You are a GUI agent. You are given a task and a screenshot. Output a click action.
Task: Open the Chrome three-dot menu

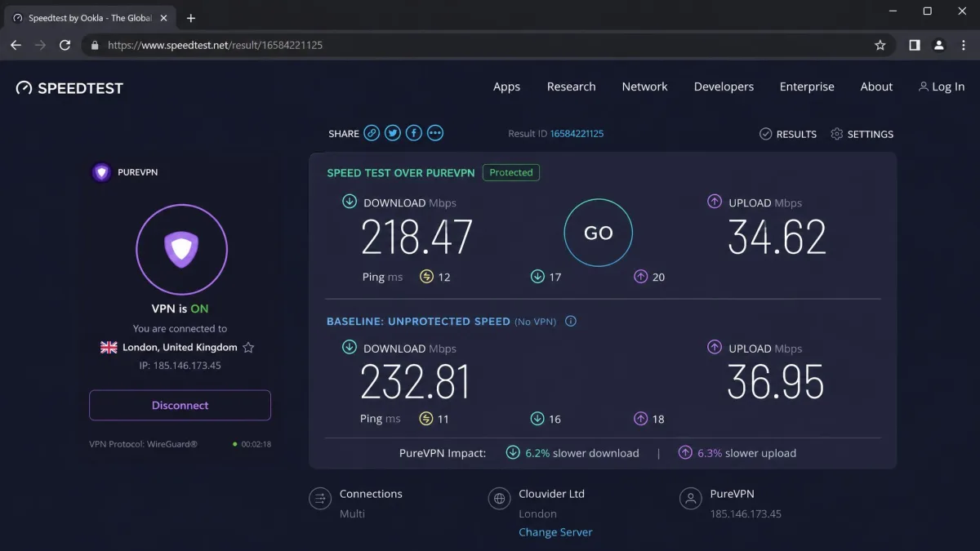963,45
